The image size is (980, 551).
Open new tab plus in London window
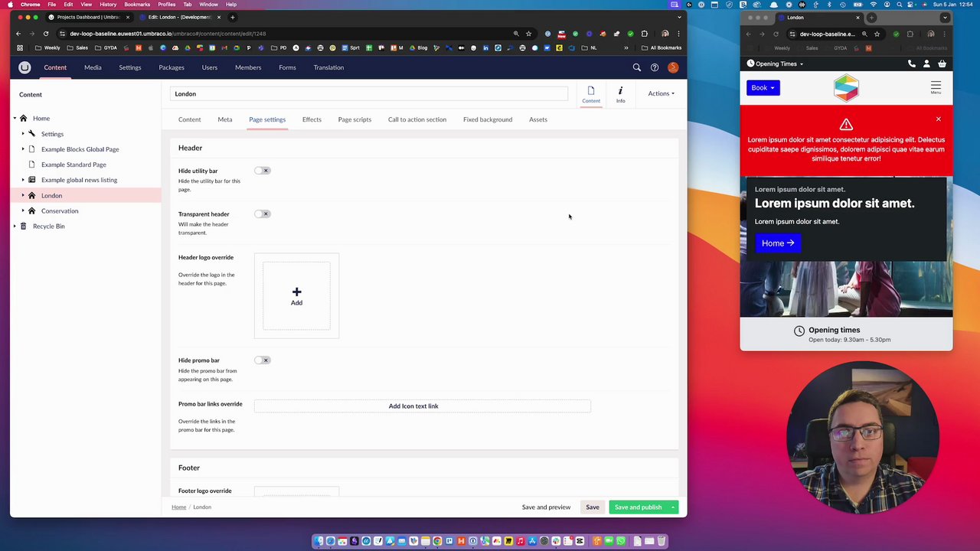click(x=871, y=18)
